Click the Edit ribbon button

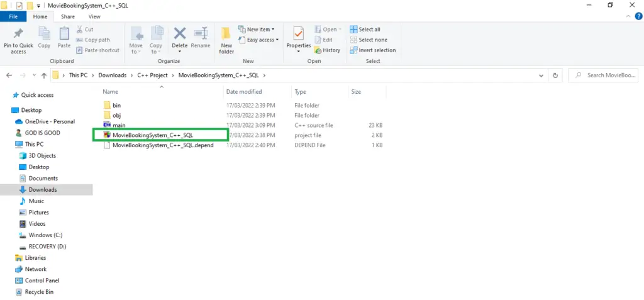click(324, 40)
